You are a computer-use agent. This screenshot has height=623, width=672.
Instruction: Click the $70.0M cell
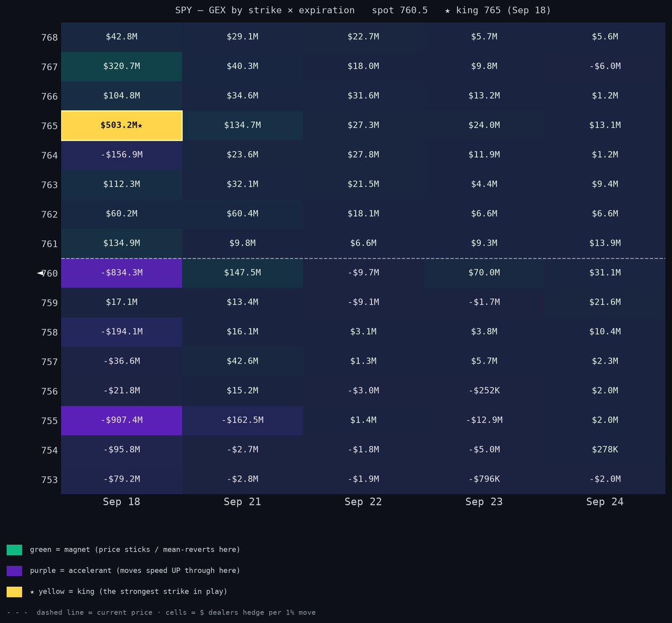484,273
